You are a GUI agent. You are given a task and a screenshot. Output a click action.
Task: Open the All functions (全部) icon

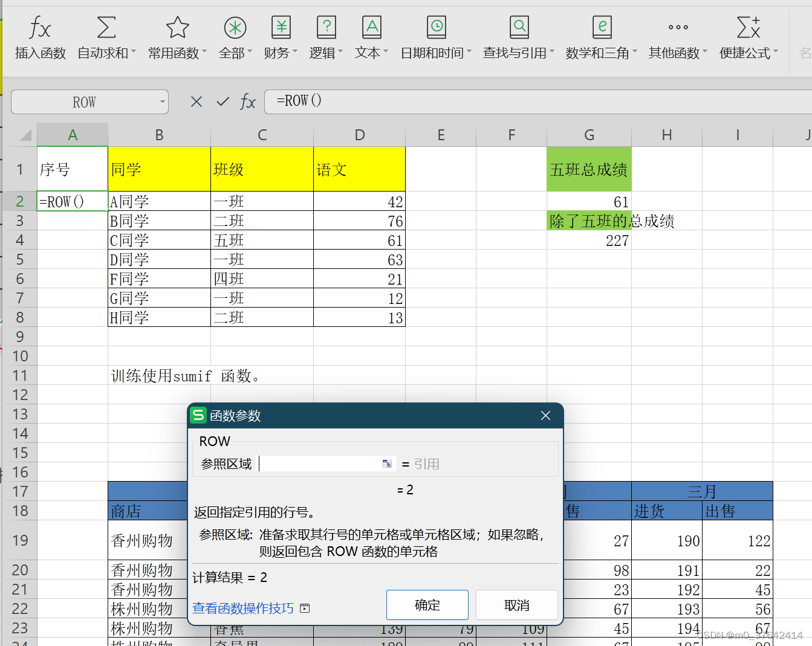[x=235, y=28]
